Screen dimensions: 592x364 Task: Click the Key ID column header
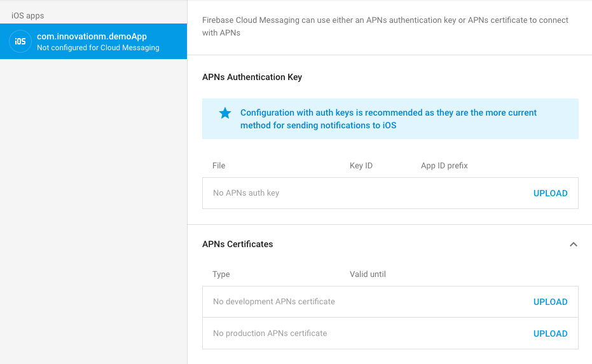[x=361, y=166]
